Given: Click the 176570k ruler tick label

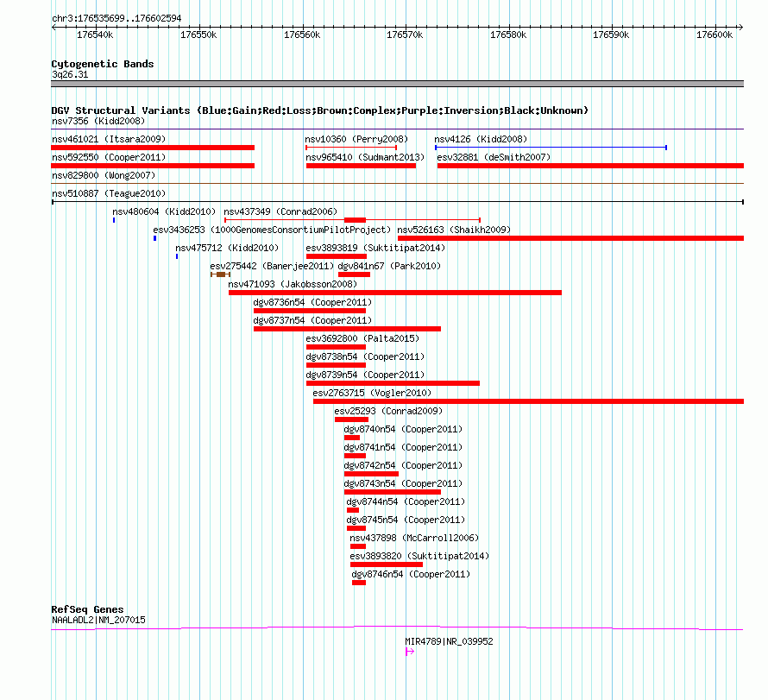Looking at the screenshot, I should pyautogui.click(x=405, y=35).
